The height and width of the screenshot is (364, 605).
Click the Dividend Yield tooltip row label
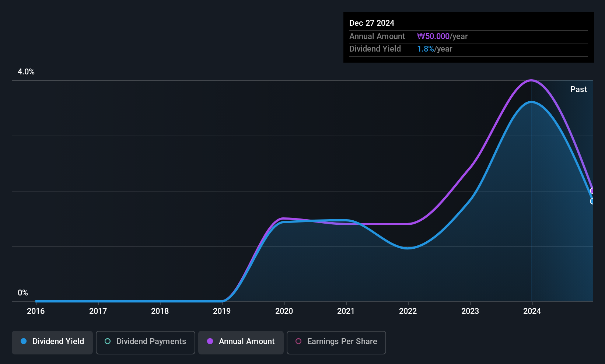(x=375, y=49)
